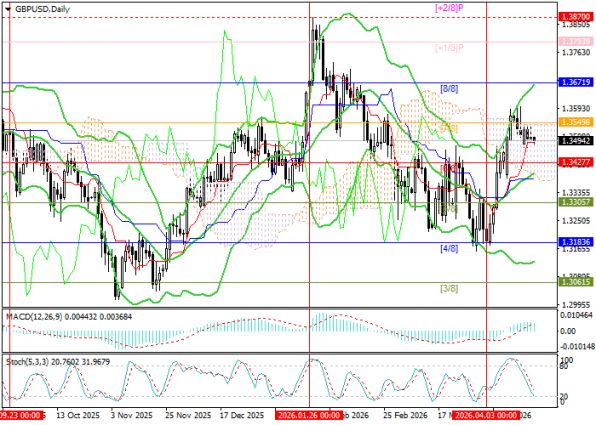Viewport: 596px width, 425px height.
Task: Click the 25 Feb 2026 date label
Action: (405, 415)
